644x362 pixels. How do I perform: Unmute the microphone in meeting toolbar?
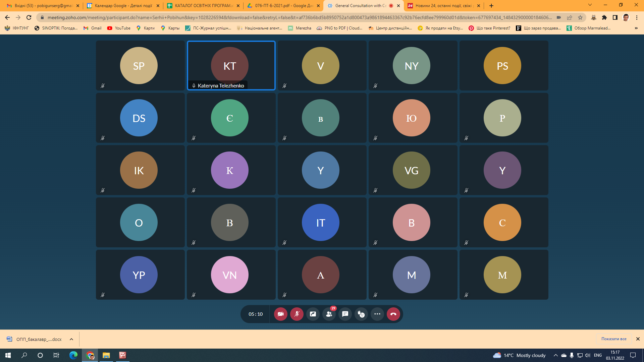point(297,314)
